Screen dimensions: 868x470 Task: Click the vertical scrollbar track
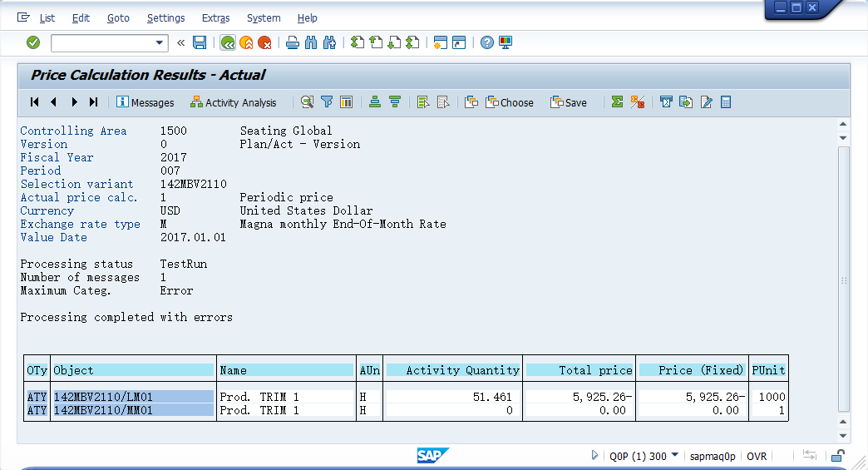(x=843, y=279)
